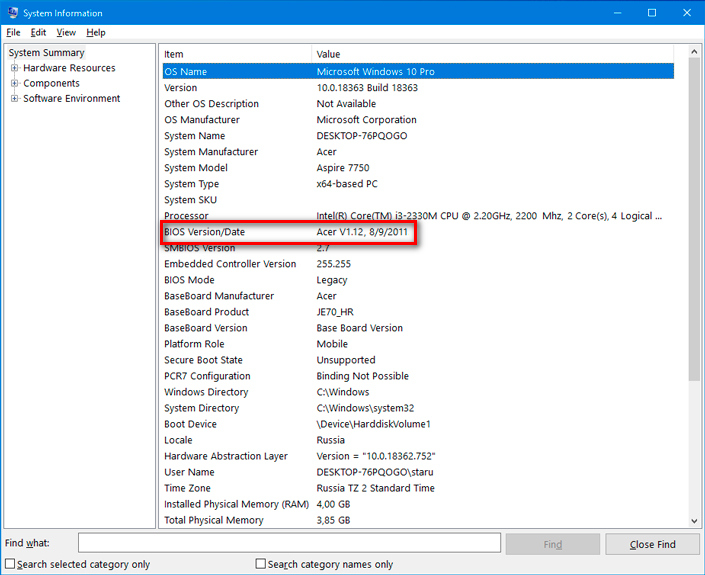Viewport: 705px width, 575px height.
Task: Click the value JE70_HR
Action: 335,312
